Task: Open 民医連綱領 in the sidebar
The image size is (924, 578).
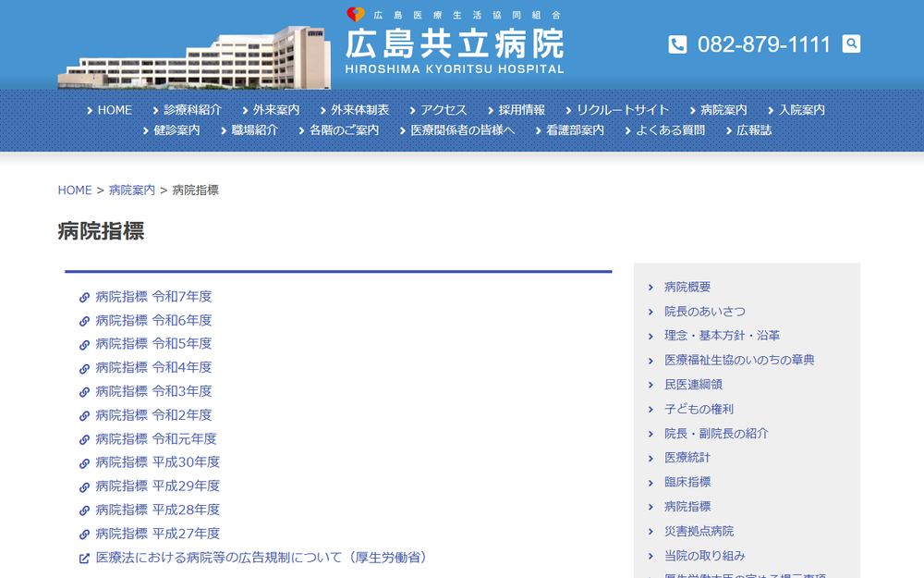Action: click(694, 385)
